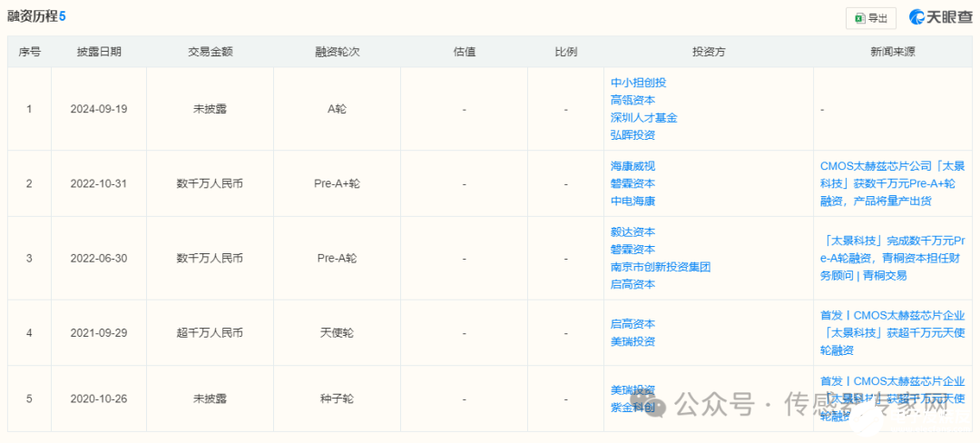The height and width of the screenshot is (443, 980).
Task: Open the 2021-09-29 row news about 超千万元天使轮融资
Action: 893,333
